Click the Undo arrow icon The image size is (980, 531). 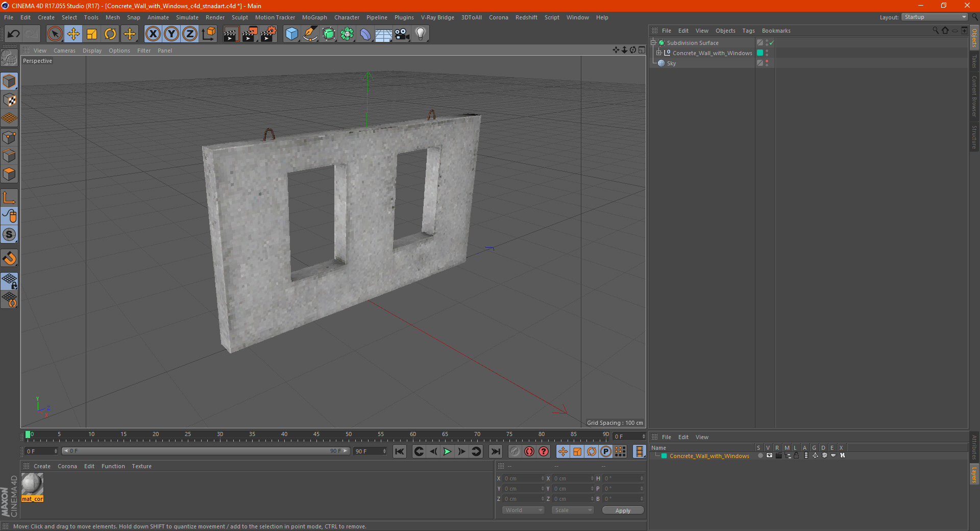click(13, 34)
